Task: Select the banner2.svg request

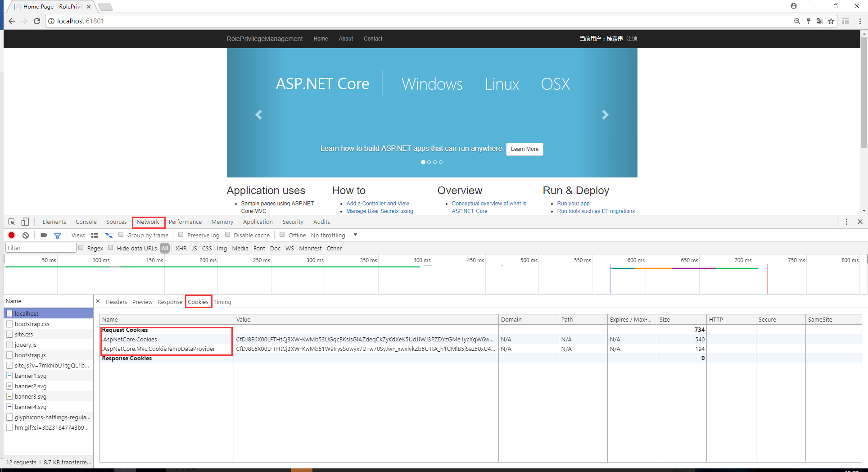Action: click(48, 386)
